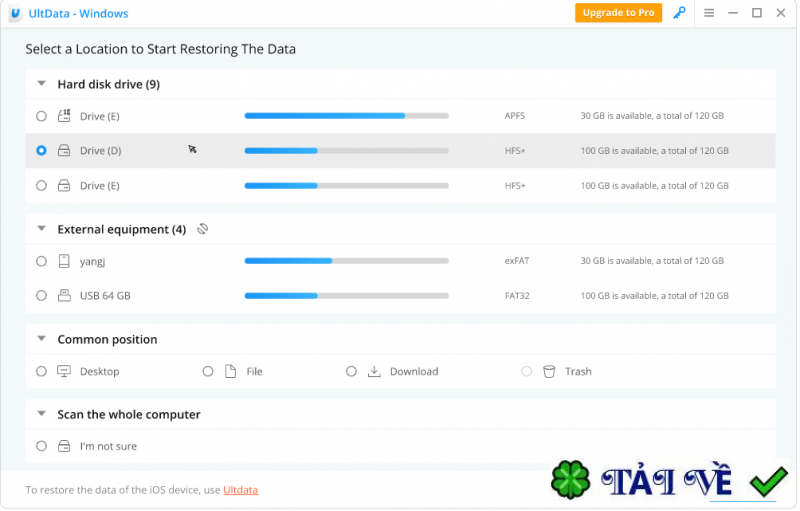Viewport: 800px width, 511px height.
Task: Click the USB 64 GB drive icon
Action: point(64,296)
